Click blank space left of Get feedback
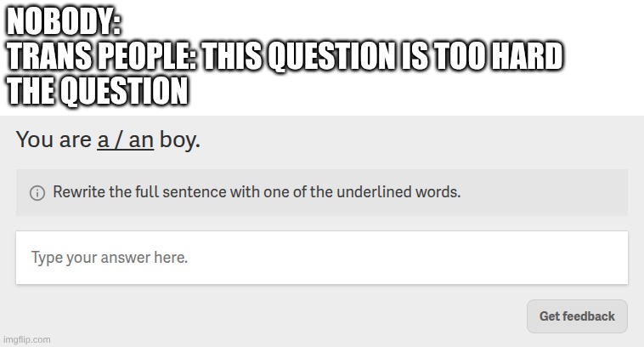The width and height of the screenshot is (644, 347). tap(340, 316)
